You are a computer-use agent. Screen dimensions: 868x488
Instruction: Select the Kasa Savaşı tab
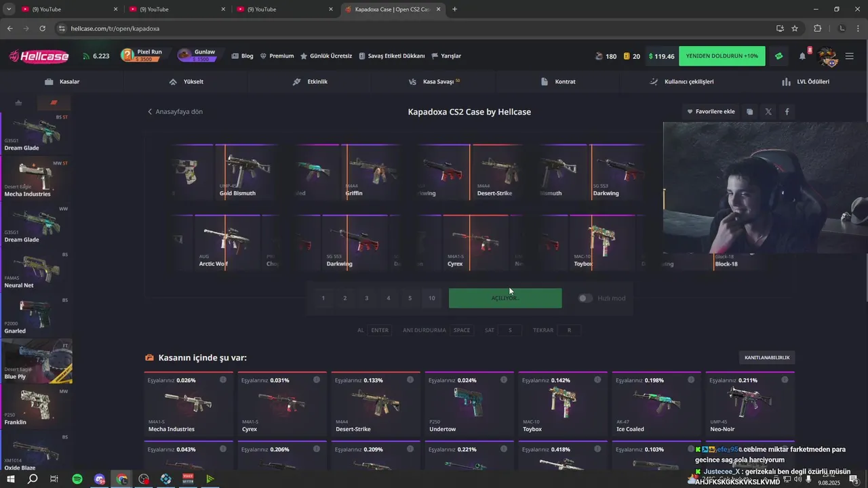[434, 81]
